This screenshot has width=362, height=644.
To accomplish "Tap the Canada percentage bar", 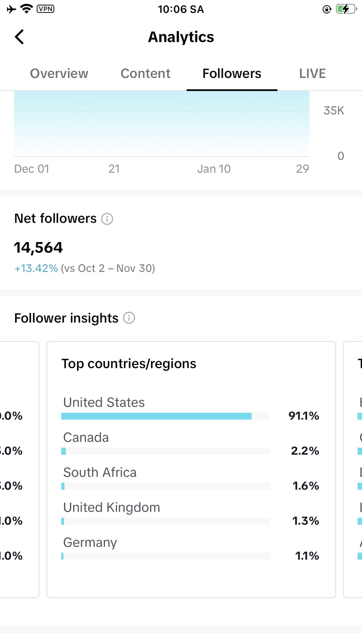I will coord(166,451).
